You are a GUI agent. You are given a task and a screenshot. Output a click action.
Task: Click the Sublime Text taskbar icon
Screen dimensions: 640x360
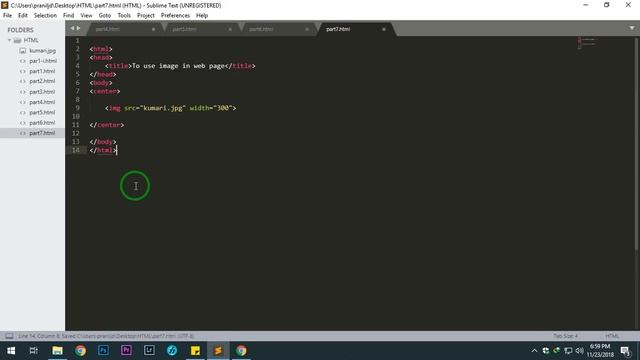coord(218,351)
